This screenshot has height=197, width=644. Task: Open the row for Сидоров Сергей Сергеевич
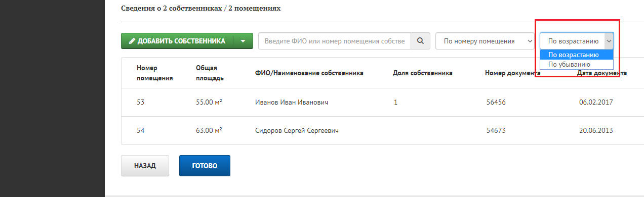383,131
